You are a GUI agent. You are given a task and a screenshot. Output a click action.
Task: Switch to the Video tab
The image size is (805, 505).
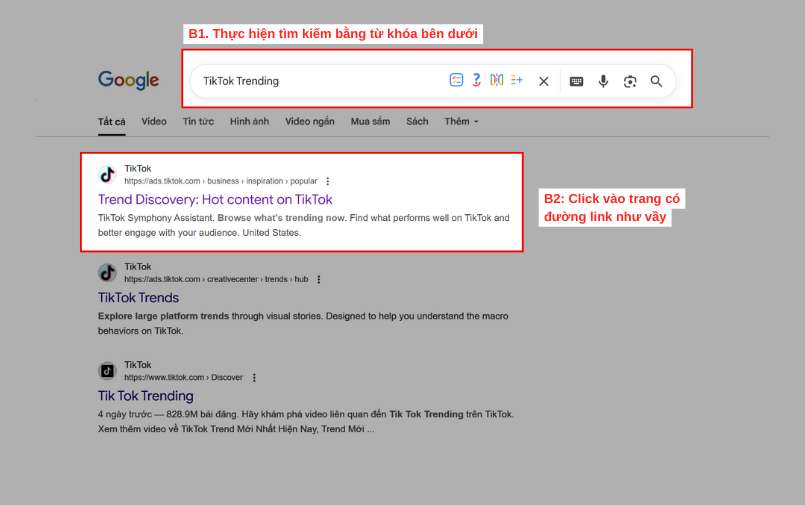154,122
